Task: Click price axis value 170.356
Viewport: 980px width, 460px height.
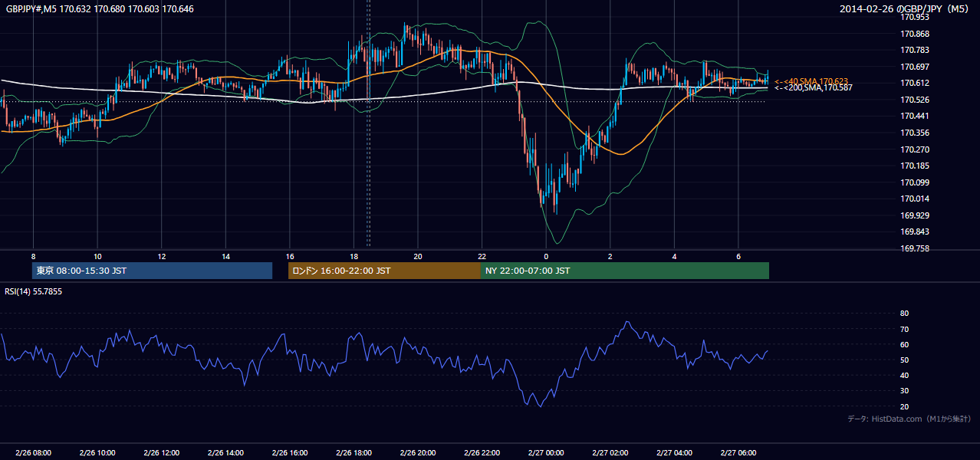Action: pos(915,133)
